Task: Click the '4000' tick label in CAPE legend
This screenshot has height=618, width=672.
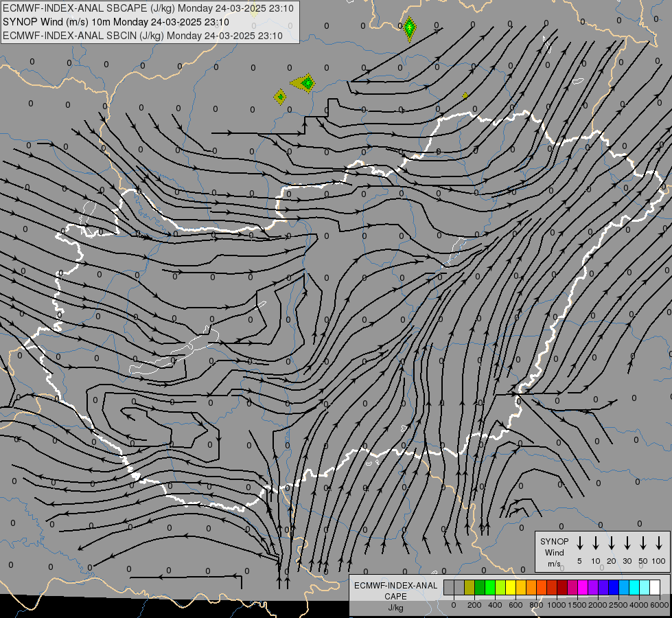Action: click(x=639, y=605)
